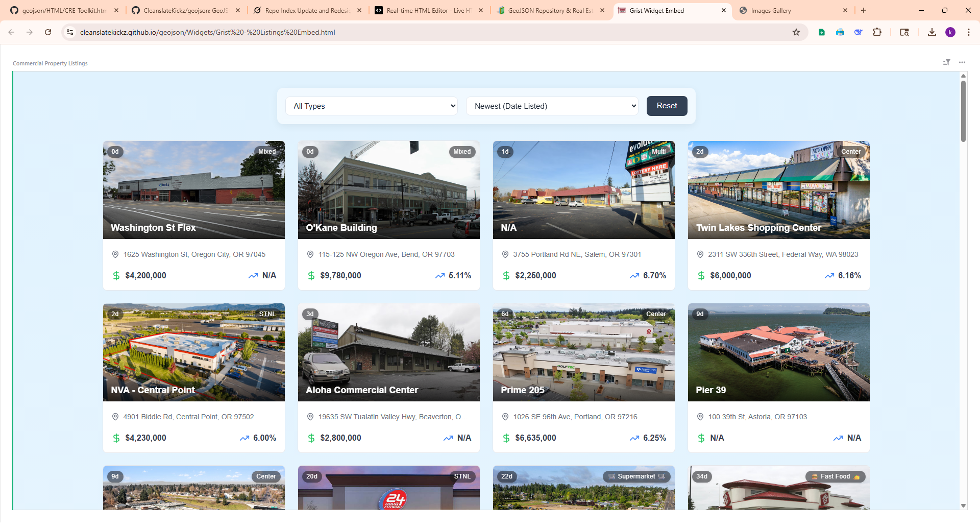
Task: Click the price $6,635,000
Action: point(535,438)
